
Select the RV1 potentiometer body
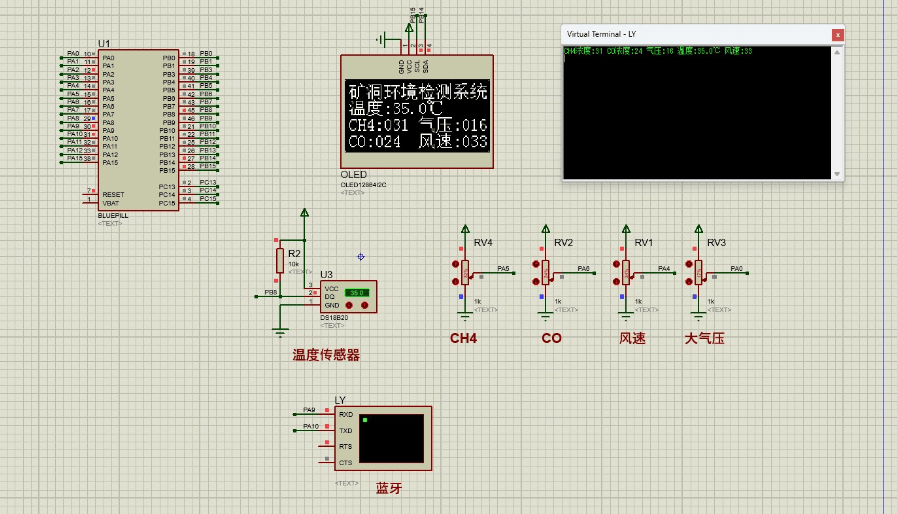point(626,272)
